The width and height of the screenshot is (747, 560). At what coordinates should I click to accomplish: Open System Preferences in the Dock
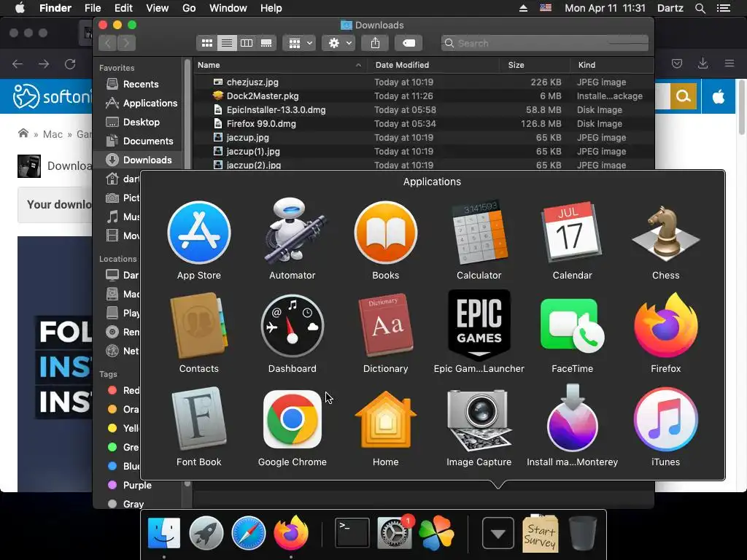point(394,533)
